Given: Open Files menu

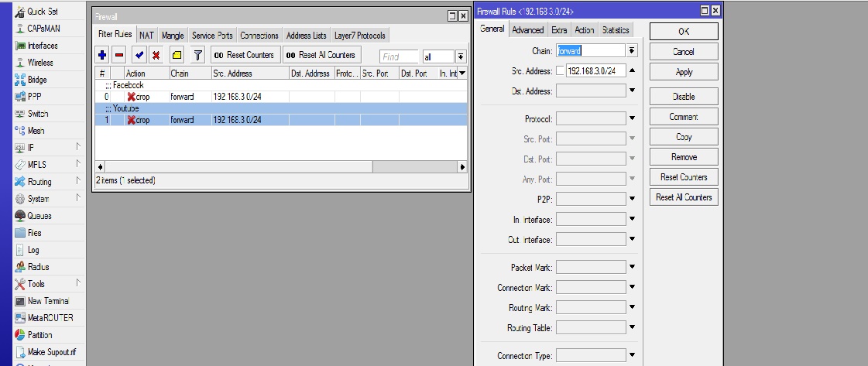Looking at the screenshot, I should (x=34, y=234).
